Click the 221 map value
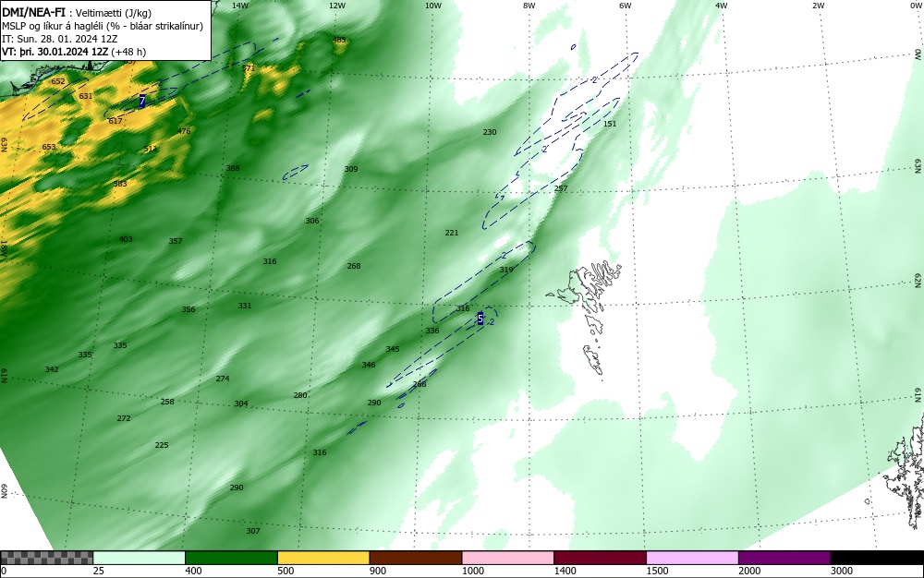Screen dimensions: 924x578 452,233
